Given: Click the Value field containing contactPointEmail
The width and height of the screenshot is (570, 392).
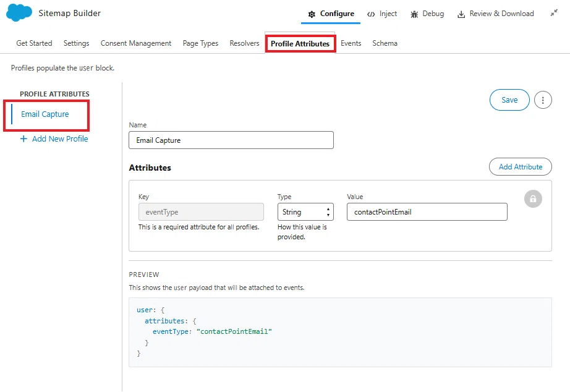Looking at the screenshot, I should tap(427, 212).
